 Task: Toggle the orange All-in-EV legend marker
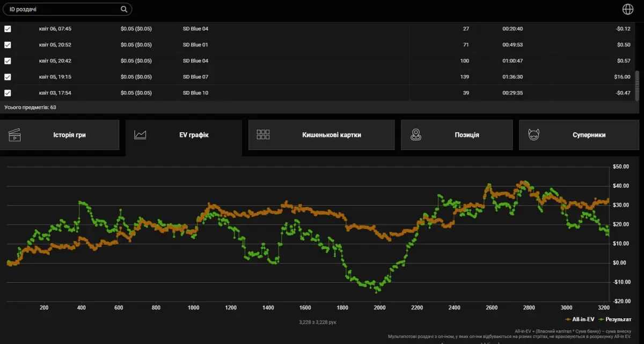[x=568, y=320]
